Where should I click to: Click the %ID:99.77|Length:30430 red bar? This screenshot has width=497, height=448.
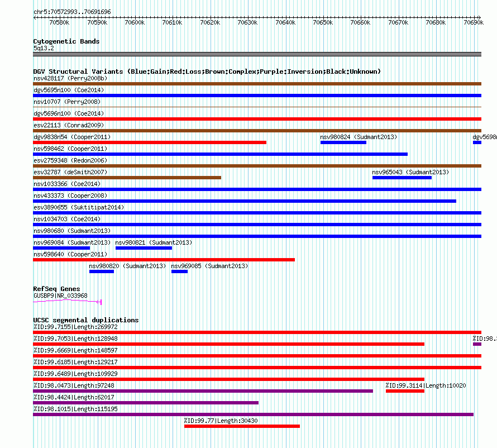(242, 426)
